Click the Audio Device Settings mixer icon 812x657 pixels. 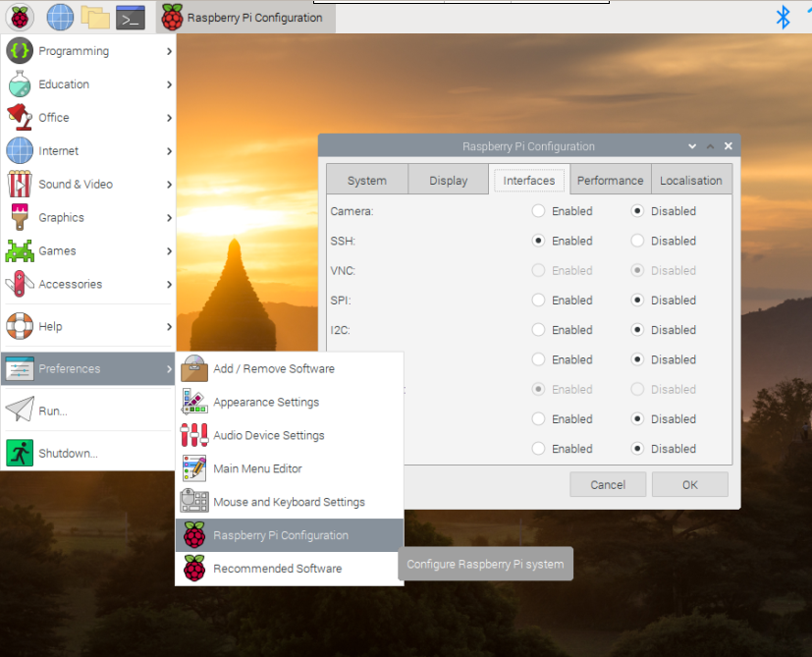[194, 435]
